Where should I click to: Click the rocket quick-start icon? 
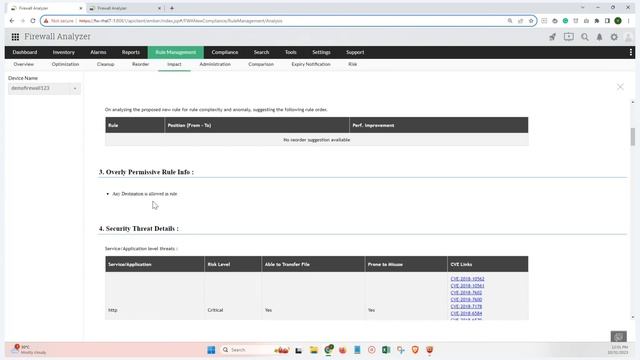click(552, 37)
